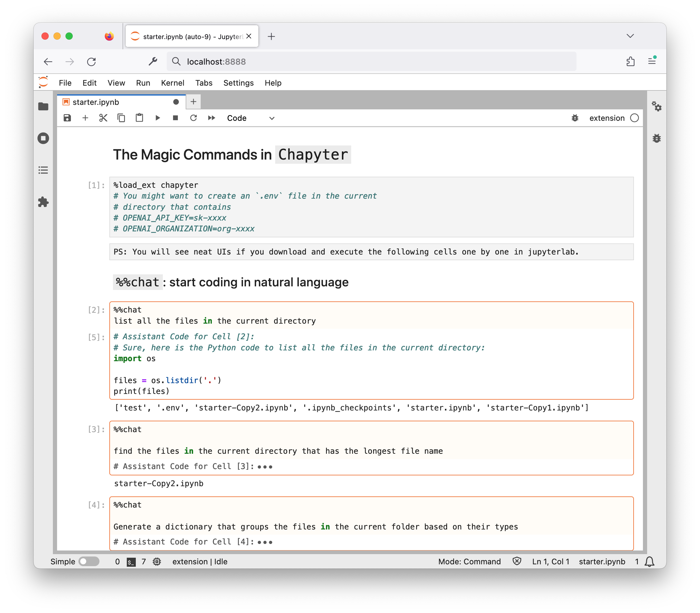Open the File menu

[x=65, y=83]
